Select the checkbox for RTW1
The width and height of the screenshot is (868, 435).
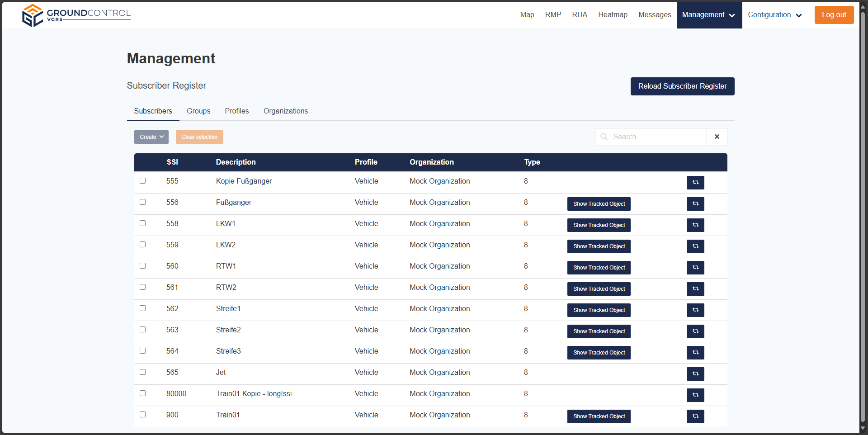click(x=143, y=266)
